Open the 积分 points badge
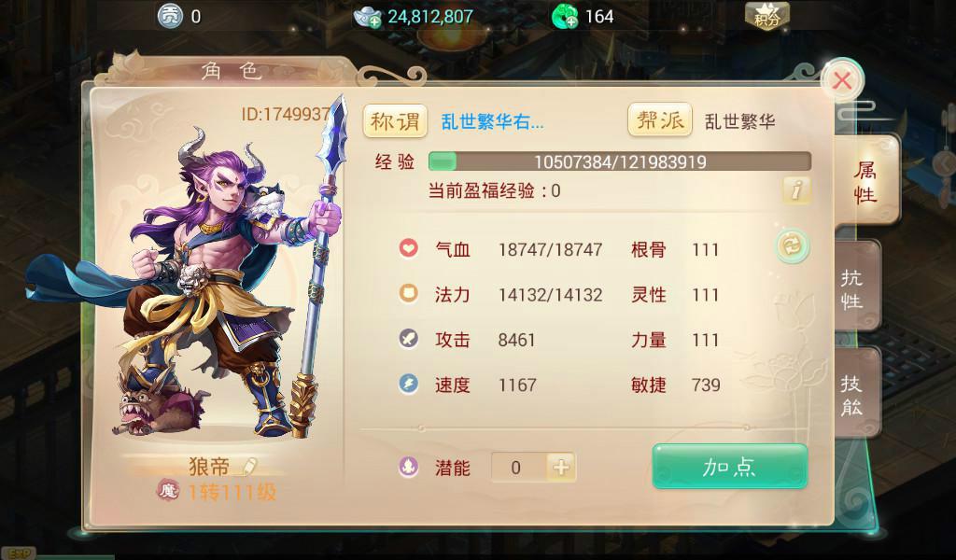This screenshot has height=560, width=956. 767,16
